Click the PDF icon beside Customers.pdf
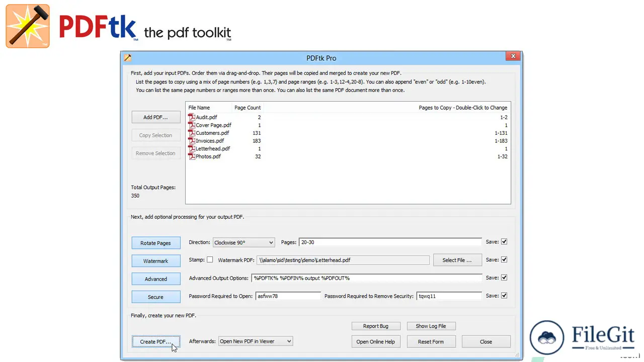The image size is (644, 362). pos(192,133)
